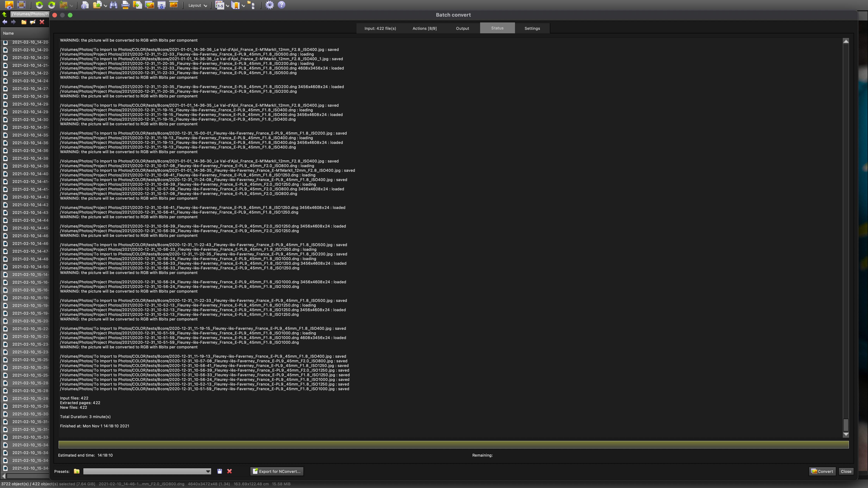Image resolution: width=868 pixels, height=488 pixels.
Task: Open the Presets combo box
Action: pyautogui.click(x=147, y=471)
